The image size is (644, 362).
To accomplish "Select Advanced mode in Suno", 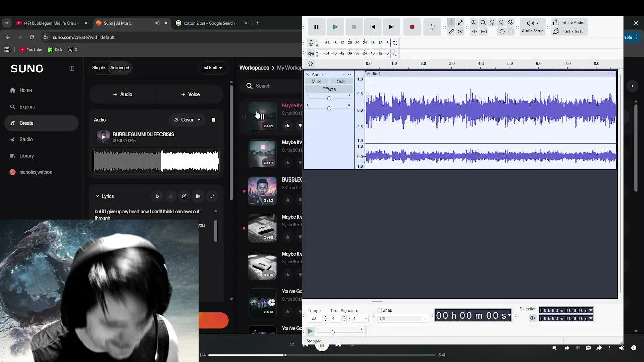I will click(120, 68).
